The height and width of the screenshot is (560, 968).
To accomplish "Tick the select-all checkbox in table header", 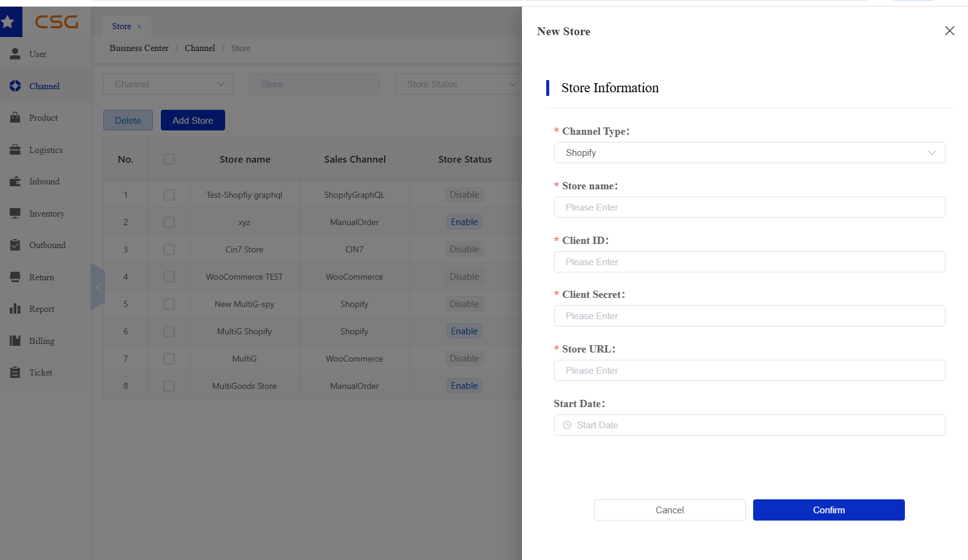I will tap(169, 159).
